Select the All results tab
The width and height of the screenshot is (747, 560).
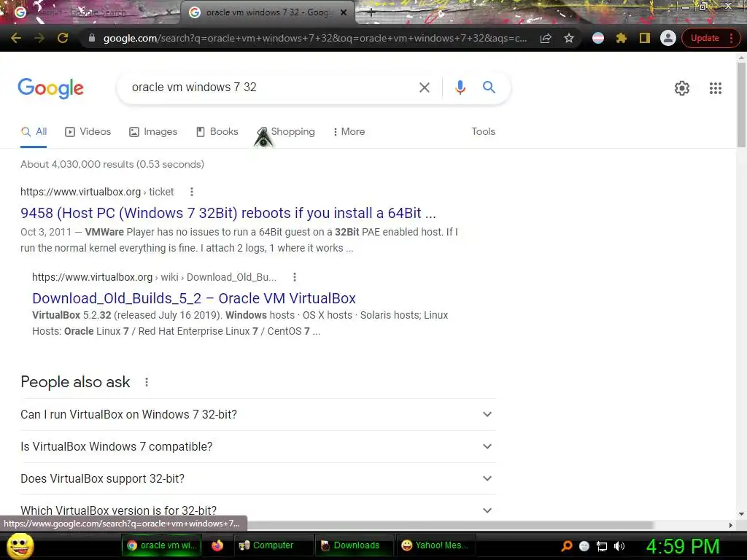pos(34,131)
